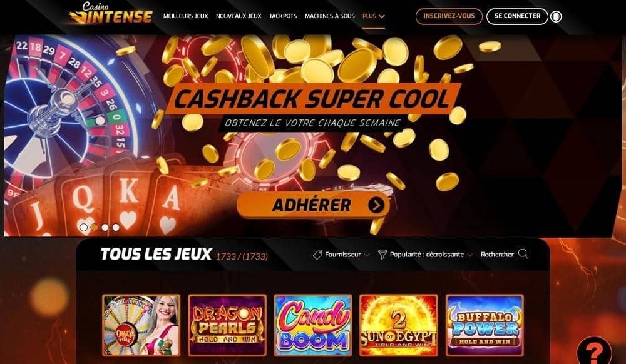Open the help question mark bubble
626x364 pixels.
pos(594,351)
